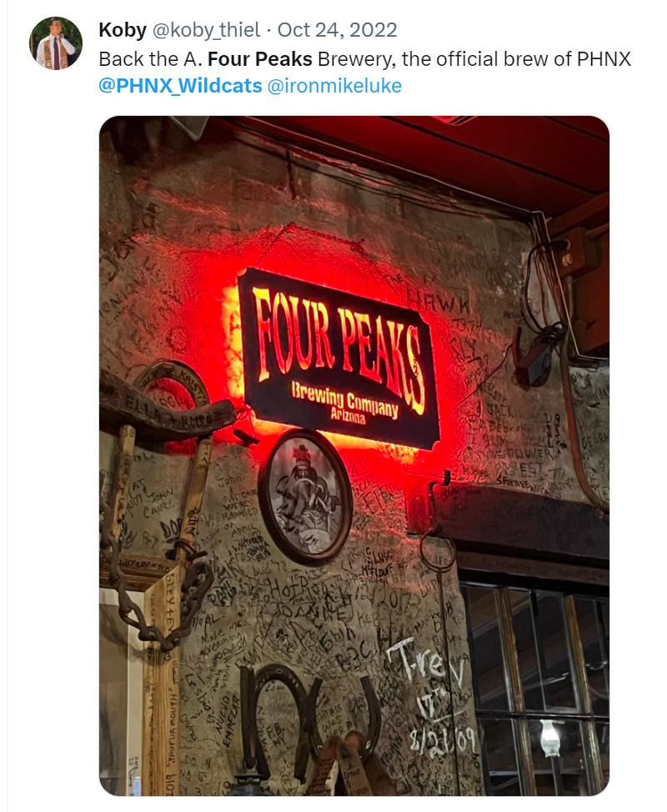Screen dimensions: 667x812
Task: Click "Brewing Company Arizona" lettering on sign
Action: tap(345, 403)
